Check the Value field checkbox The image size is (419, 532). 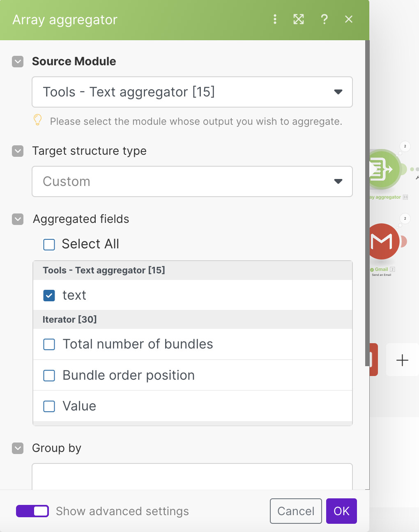(49, 406)
